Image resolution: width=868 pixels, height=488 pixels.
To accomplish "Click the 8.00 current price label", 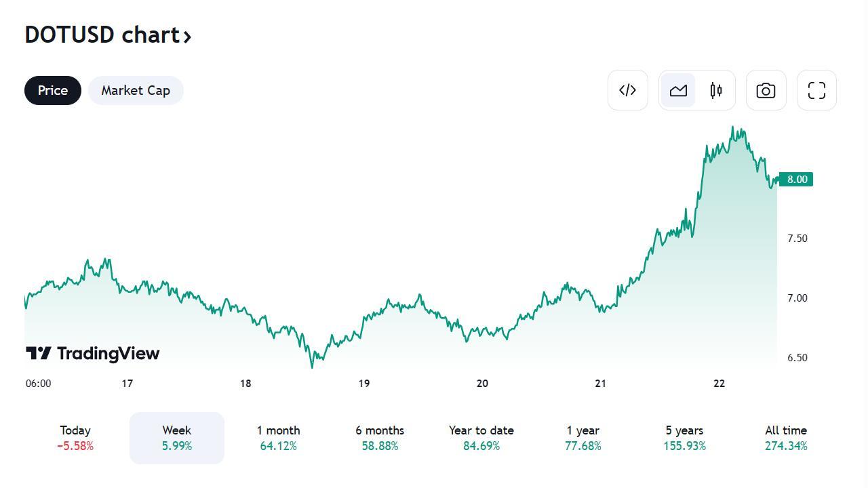I will 796,180.
